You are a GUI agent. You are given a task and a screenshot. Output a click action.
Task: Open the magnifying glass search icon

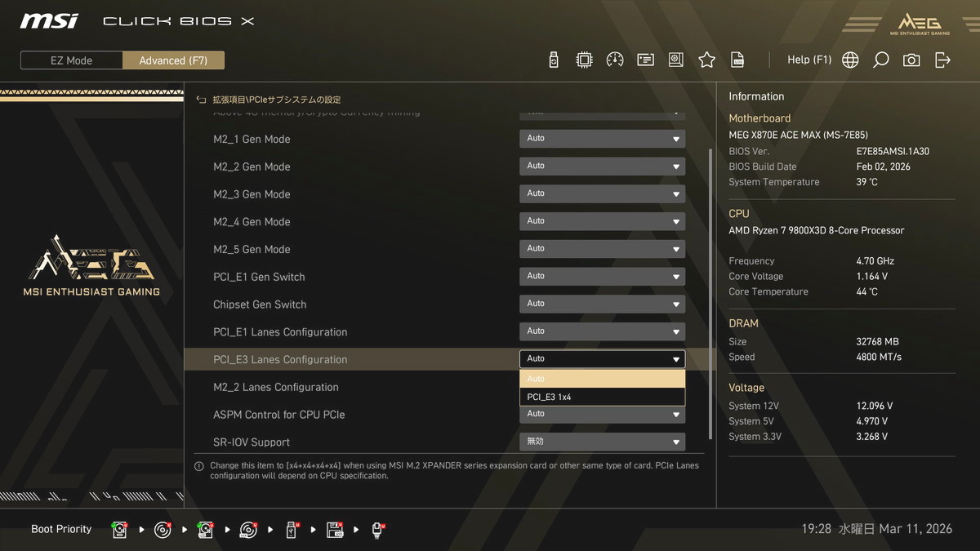pos(880,60)
